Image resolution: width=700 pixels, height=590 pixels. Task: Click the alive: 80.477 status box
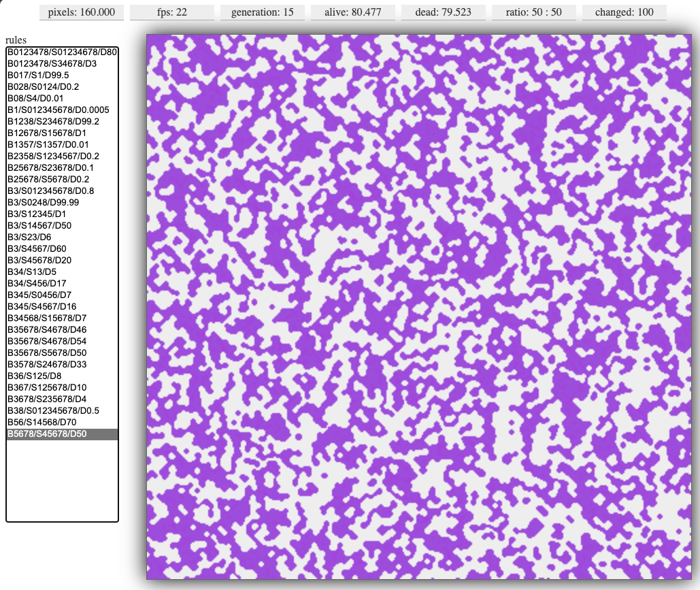click(353, 12)
